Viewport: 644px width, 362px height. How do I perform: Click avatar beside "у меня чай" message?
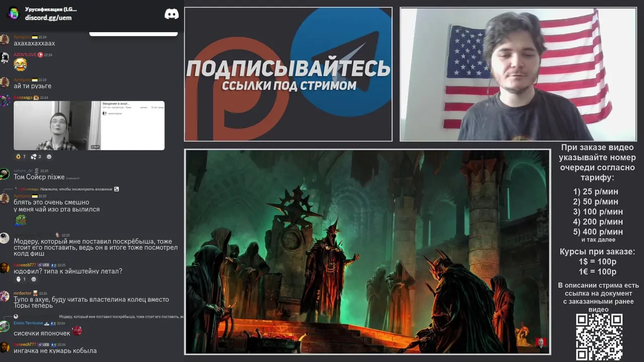(x=5, y=199)
